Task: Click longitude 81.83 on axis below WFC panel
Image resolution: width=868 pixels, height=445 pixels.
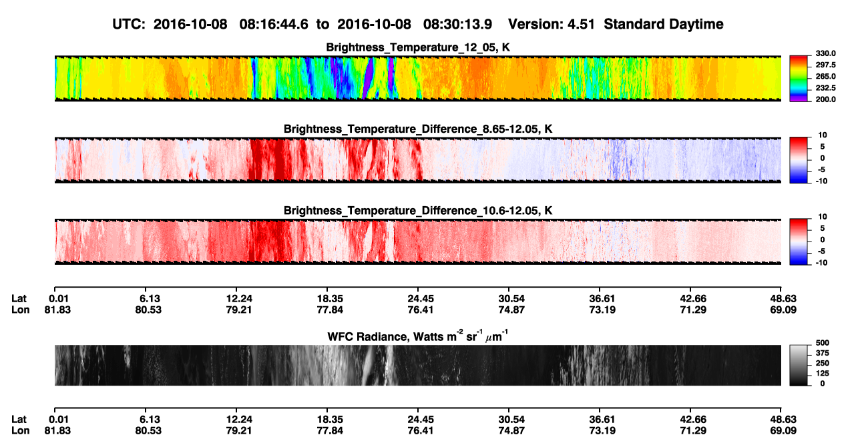Action: [x=57, y=430]
